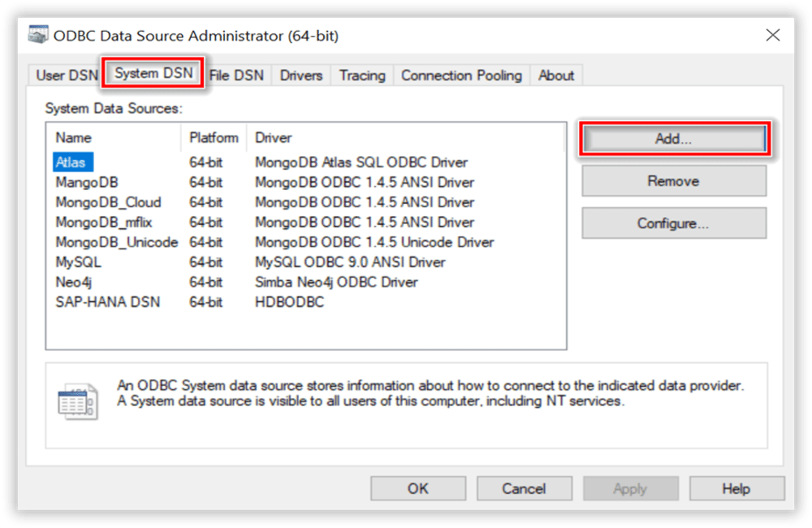Open Configure... for the selected source
Viewport: 812px width, 528px height.
673,223
